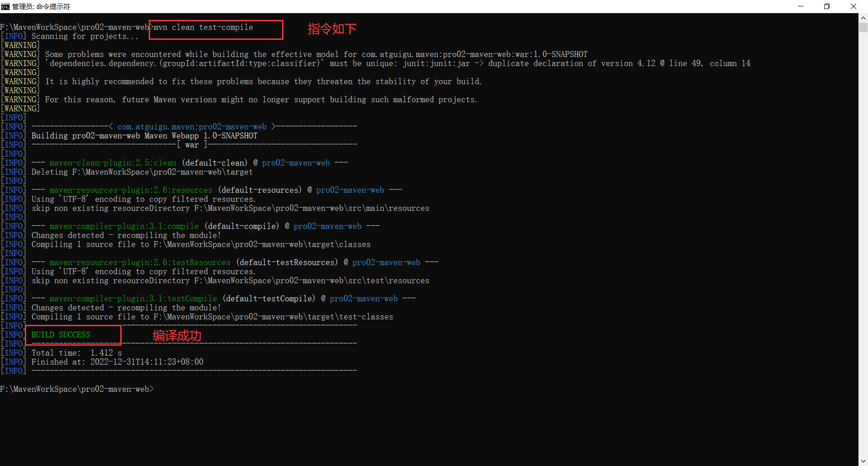868x466 pixels.
Task: Click 'skip non existing resourceDirectory' src\main\resources line
Action: [x=231, y=208]
